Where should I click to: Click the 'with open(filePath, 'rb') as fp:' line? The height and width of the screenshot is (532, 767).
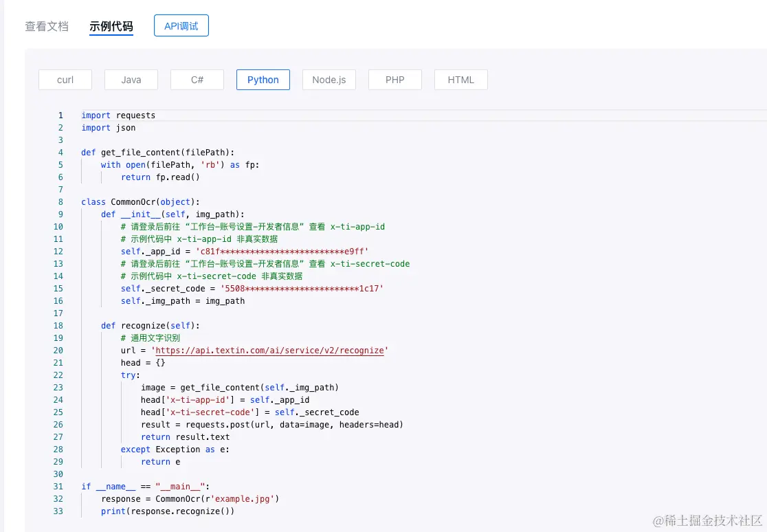[x=180, y=165]
